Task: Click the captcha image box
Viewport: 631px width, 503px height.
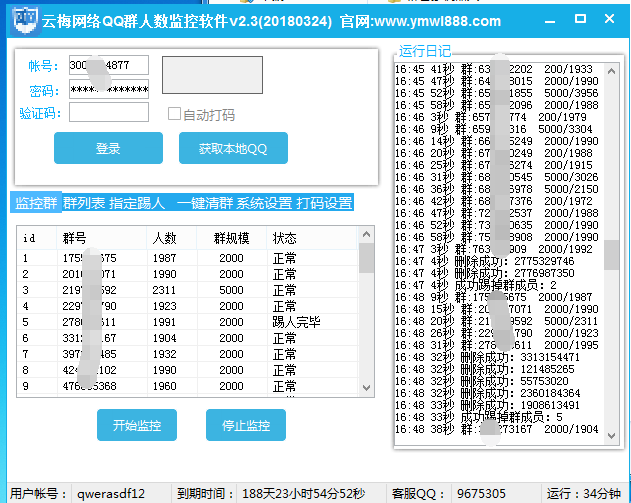Action: [x=212, y=75]
